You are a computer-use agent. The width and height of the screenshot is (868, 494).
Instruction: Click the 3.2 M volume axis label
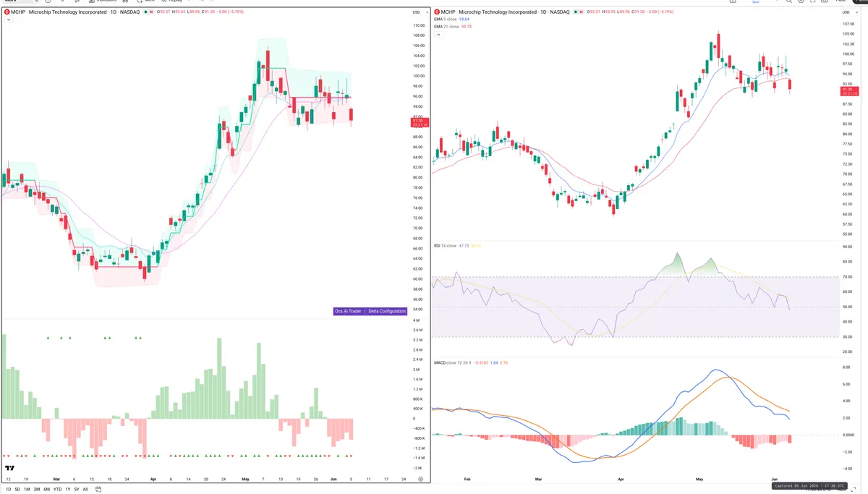point(417,340)
